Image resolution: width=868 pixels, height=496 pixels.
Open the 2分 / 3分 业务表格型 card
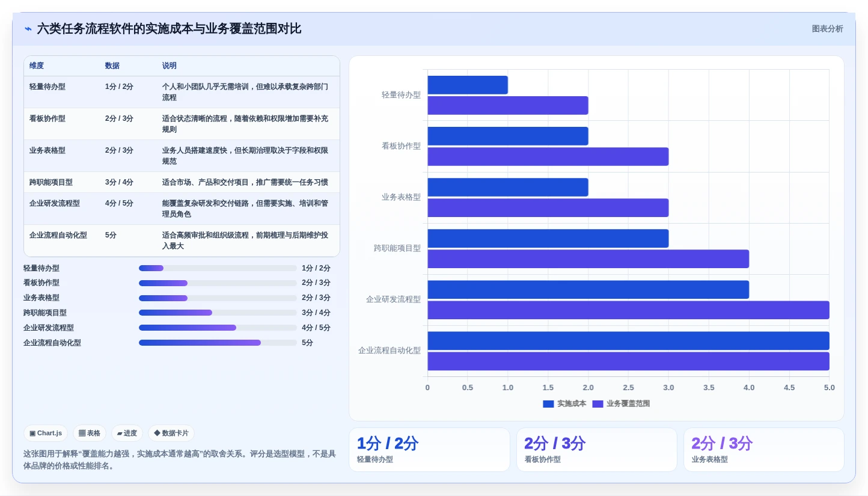tap(764, 450)
